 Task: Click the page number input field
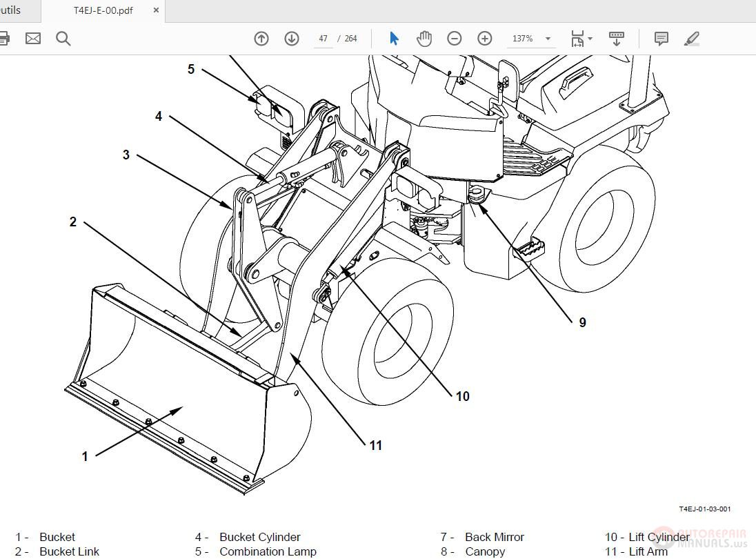pos(323,39)
